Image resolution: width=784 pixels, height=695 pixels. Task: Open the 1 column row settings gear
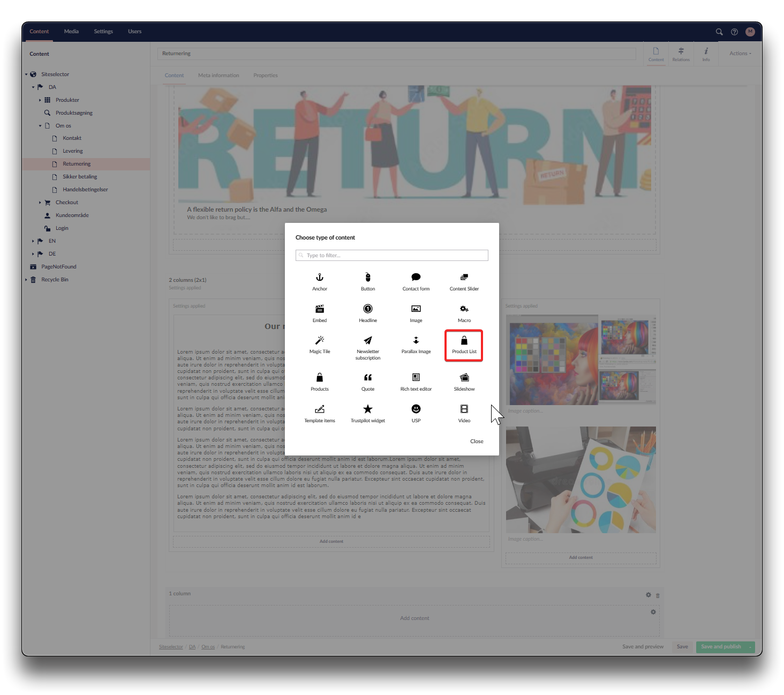649,595
